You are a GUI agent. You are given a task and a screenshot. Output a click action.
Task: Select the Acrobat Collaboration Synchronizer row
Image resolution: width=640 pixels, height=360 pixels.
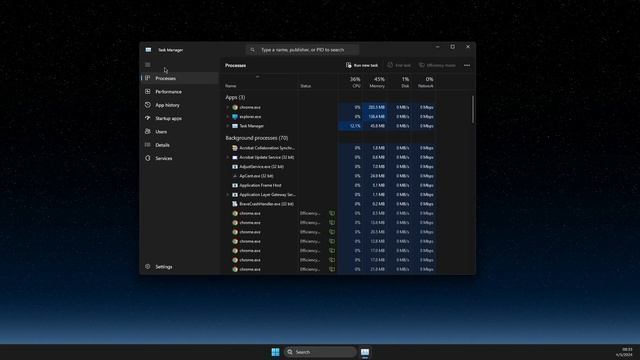(x=330, y=148)
